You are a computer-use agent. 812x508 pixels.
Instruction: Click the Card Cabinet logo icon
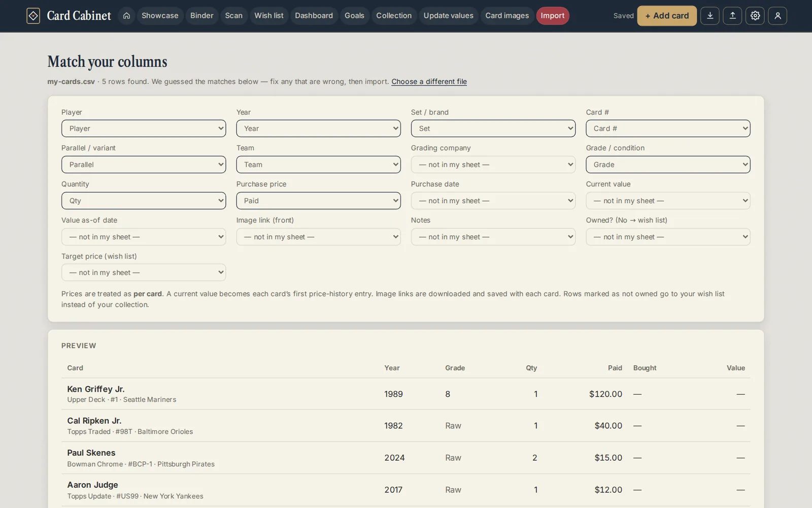tap(33, 16)
